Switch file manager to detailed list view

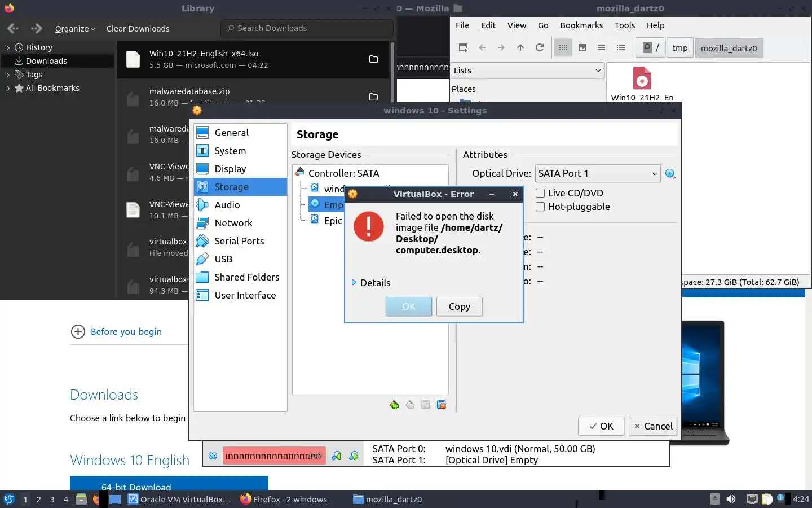tap(621, 47)
